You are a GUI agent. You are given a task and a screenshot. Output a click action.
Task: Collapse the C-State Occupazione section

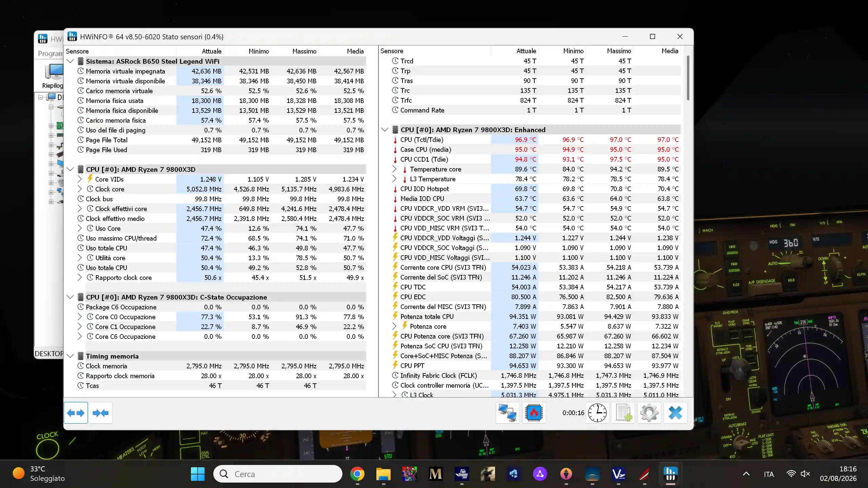point(70,297)
